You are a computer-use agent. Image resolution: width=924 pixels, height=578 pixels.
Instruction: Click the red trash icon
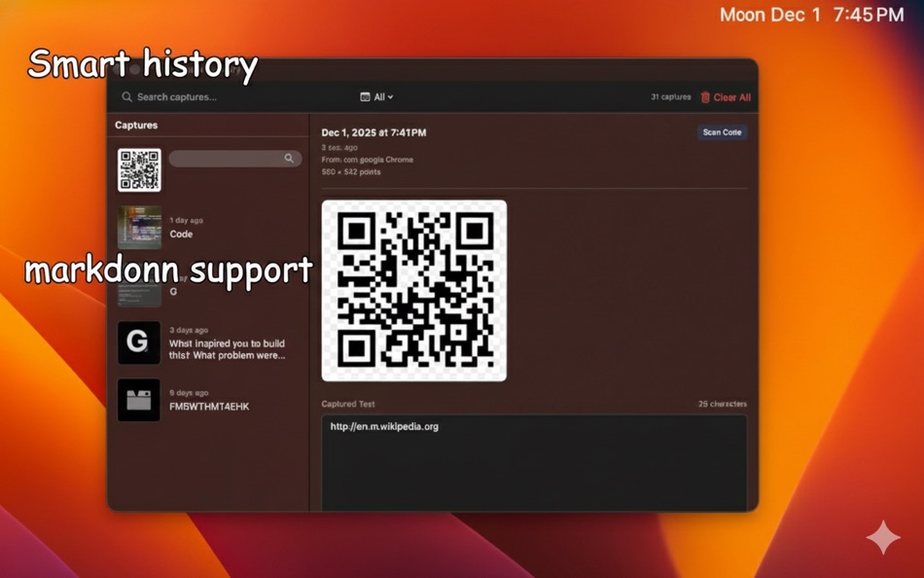705,97
